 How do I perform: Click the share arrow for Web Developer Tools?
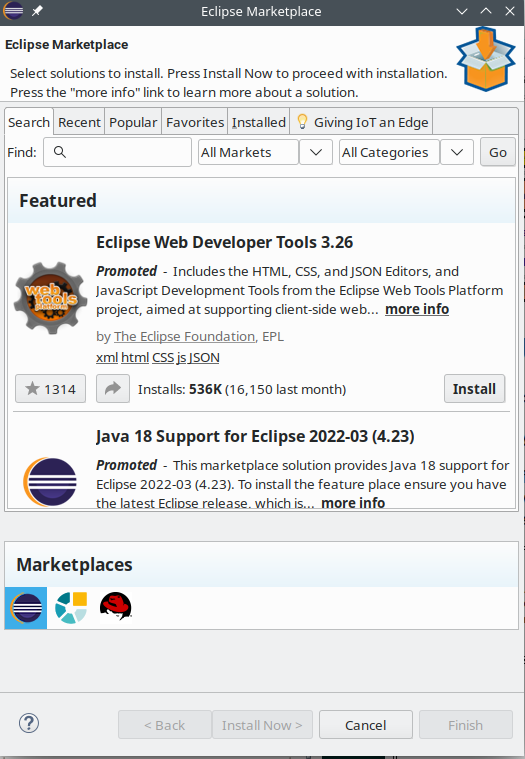(113, 388)
